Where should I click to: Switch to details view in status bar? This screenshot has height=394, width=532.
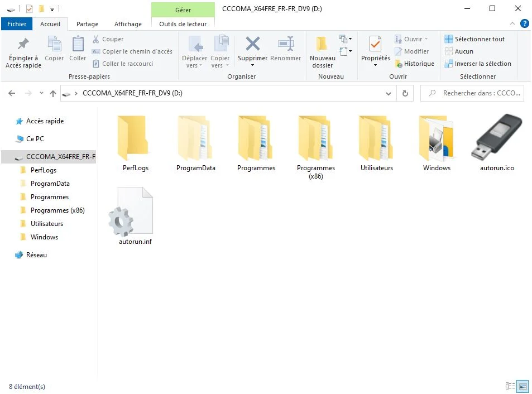(510, 386)
